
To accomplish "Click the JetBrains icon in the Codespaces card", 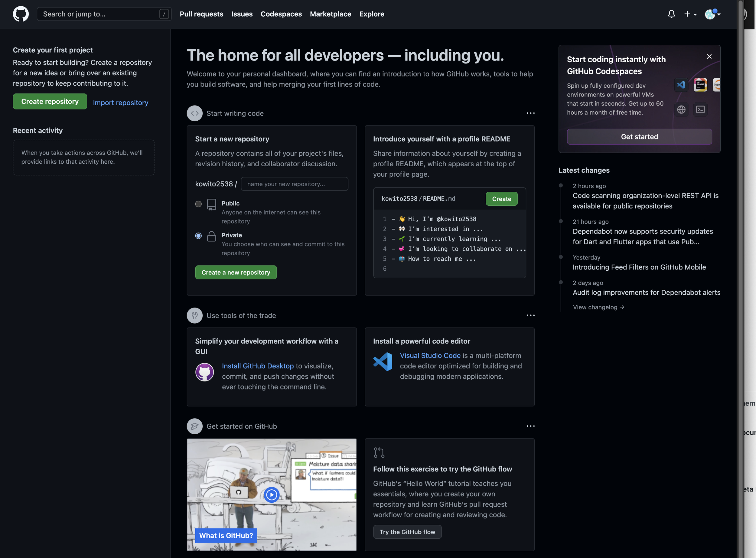I will pyautogui.click(x=700, y=84).
